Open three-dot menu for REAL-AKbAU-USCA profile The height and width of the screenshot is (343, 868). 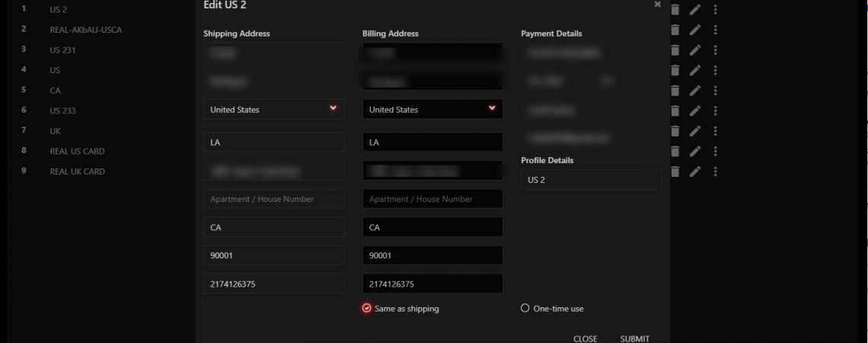[716, 30]
